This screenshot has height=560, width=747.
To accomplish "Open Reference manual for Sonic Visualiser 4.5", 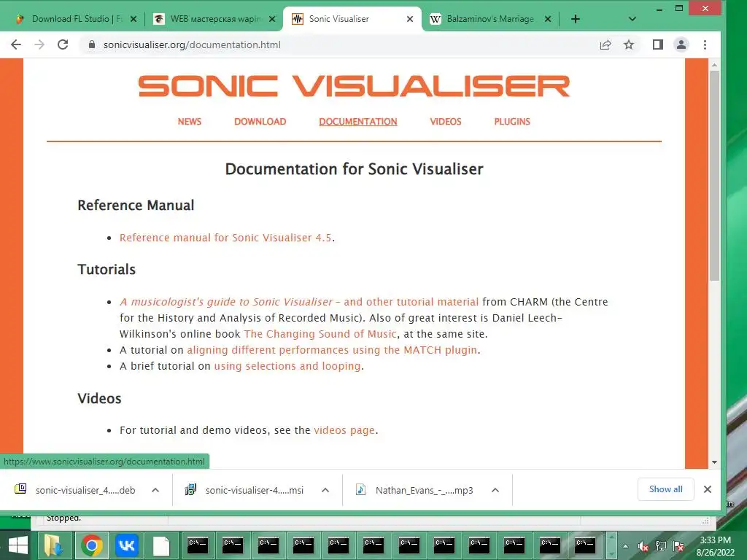I will point(225,238).
